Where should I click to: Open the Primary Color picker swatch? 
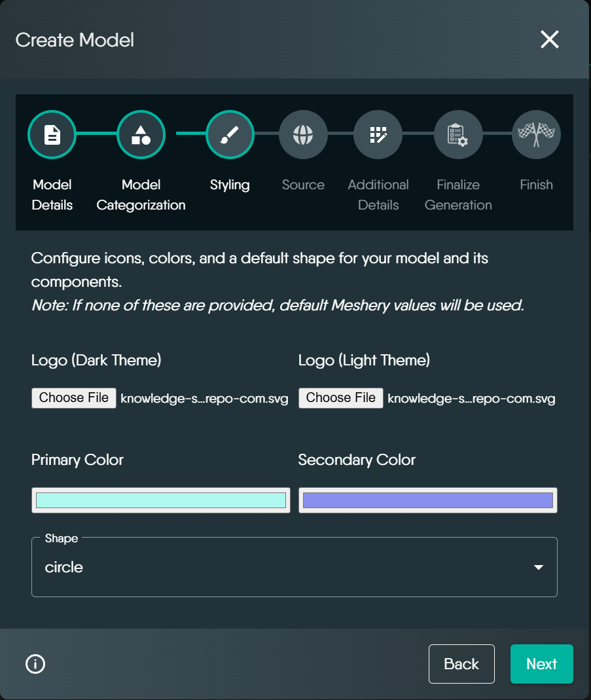click(161, 500)
